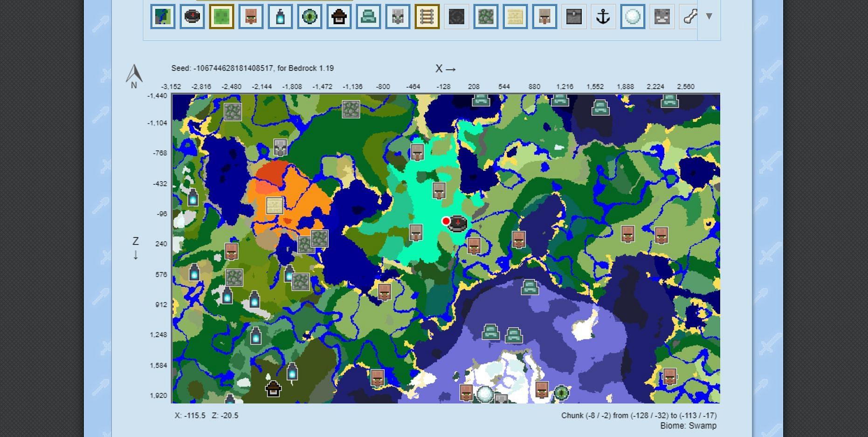
Task: Select the witch hut marker at the map bottom
Action: [x=273, y=389]
